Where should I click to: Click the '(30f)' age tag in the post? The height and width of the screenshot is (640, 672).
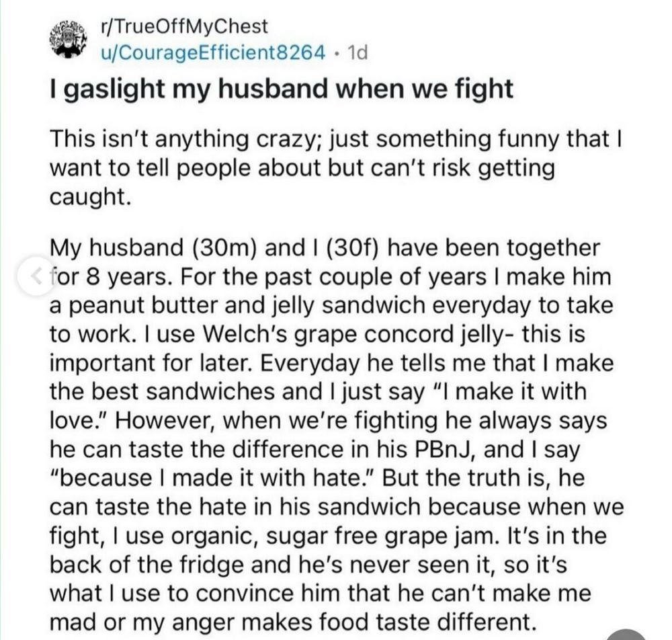[343, 248]
